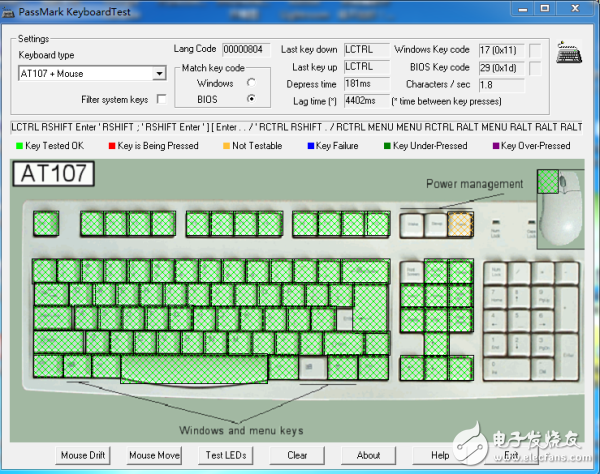Viewport: 600px width, 474px height.
Task: Click the numpad 5 key
Action: coord(519,321)
